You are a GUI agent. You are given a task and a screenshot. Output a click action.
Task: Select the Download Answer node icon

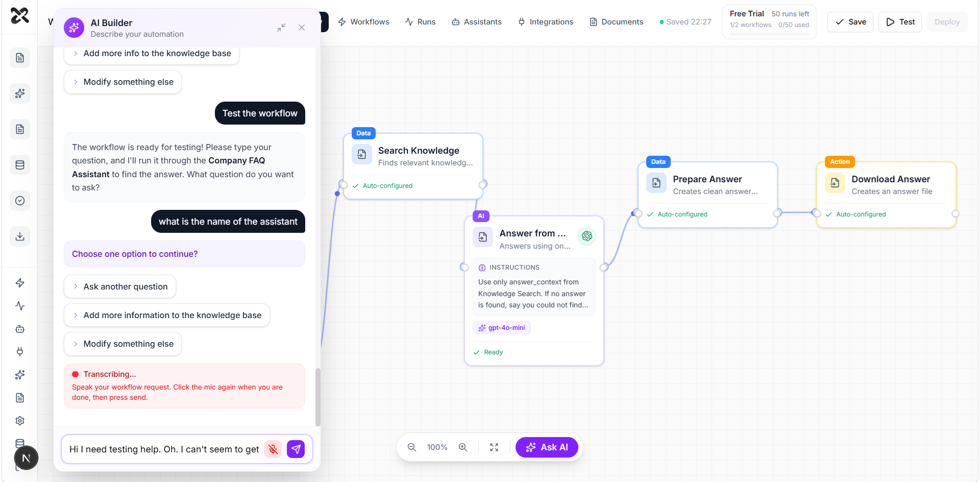[835, 183]
